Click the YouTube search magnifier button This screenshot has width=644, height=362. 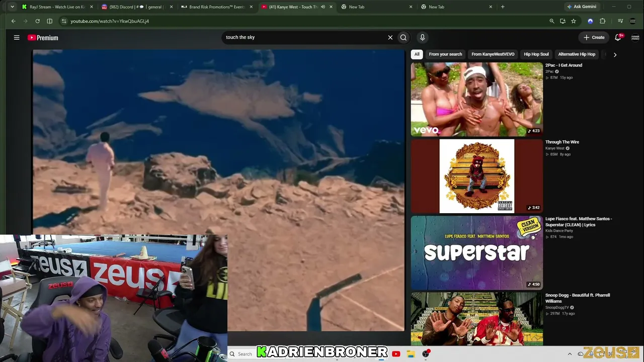coord(404,37)
